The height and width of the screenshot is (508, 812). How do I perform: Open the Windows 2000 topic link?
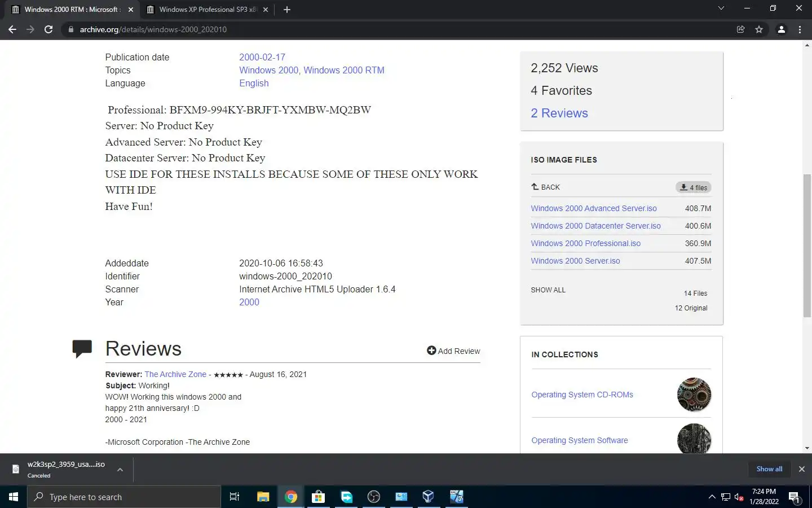click(269, 70)
